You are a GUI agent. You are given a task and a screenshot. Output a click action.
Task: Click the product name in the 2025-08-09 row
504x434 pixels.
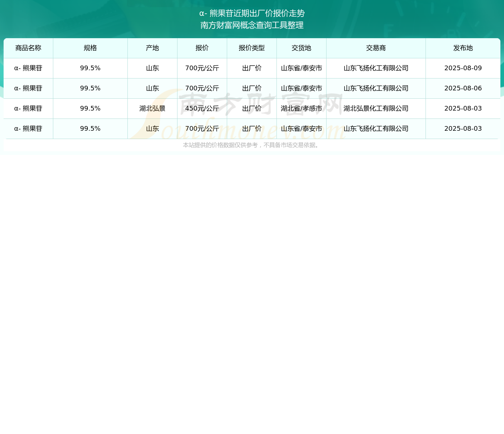point(28,68)
